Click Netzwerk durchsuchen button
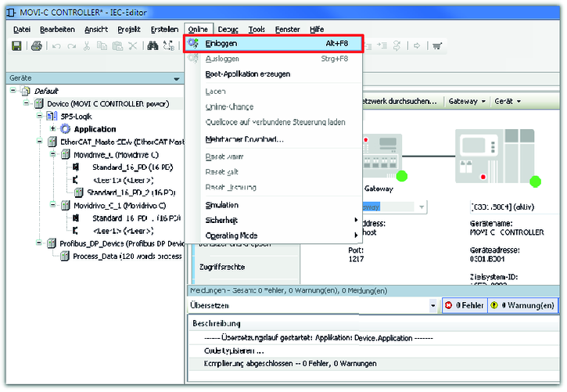This screenshot has height=392, width=567. pyautogui.click(x=397, y=102)
